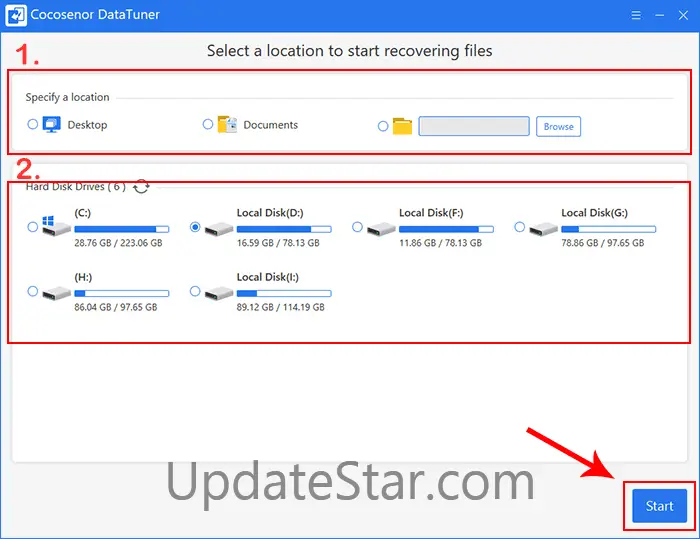Click the yellow folder icon beside path field
The height and width of the screenshot is (539, 700).
[x=402, y=126]
